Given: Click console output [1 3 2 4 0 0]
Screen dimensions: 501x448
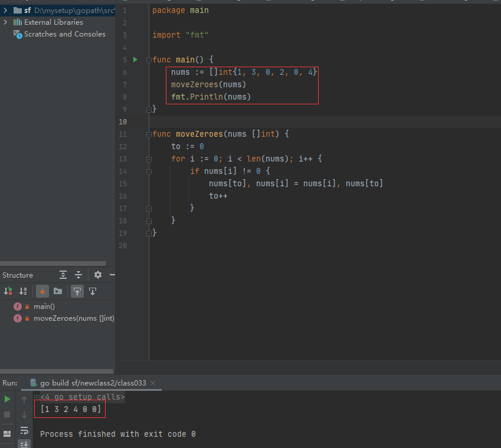Looking at the screenshot, I should [71, 410].
